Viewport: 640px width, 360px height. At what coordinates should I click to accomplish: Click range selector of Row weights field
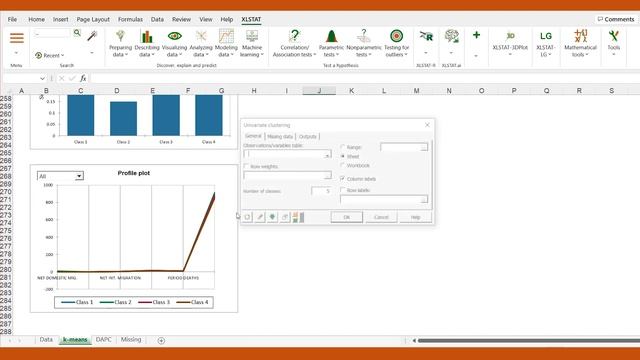[x=327, y=175]
